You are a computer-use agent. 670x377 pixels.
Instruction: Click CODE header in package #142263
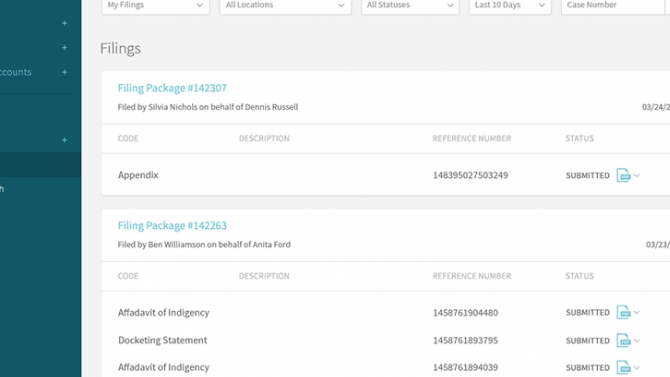(x=128, y=276)
